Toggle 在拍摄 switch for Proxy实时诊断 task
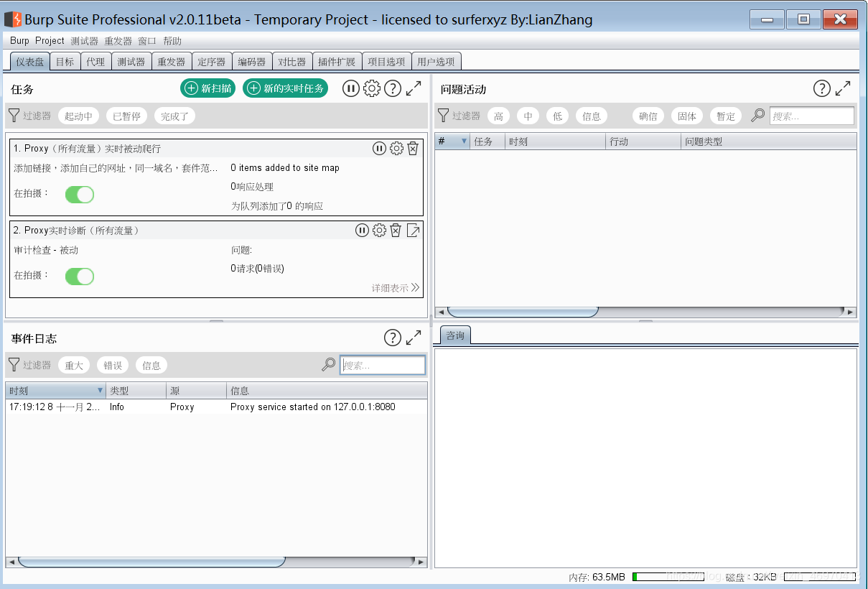The image size is (868, 589). (x=80, y=277)
